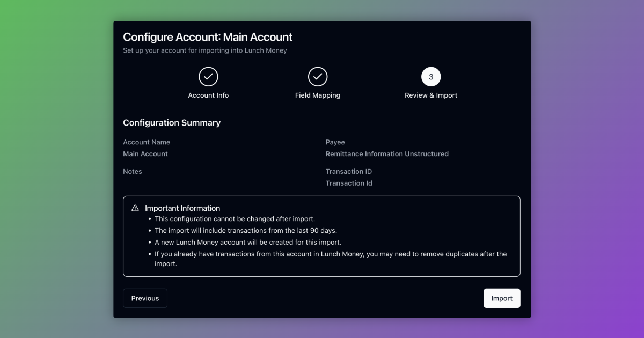This screenshot has height=338, width=644.
Task: Click the warning triangle icon
Action: pyautogui.click(x=135, y=208)
